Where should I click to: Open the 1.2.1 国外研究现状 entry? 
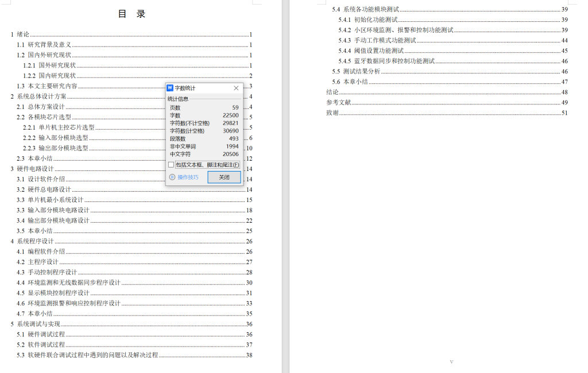coord(49,65)
